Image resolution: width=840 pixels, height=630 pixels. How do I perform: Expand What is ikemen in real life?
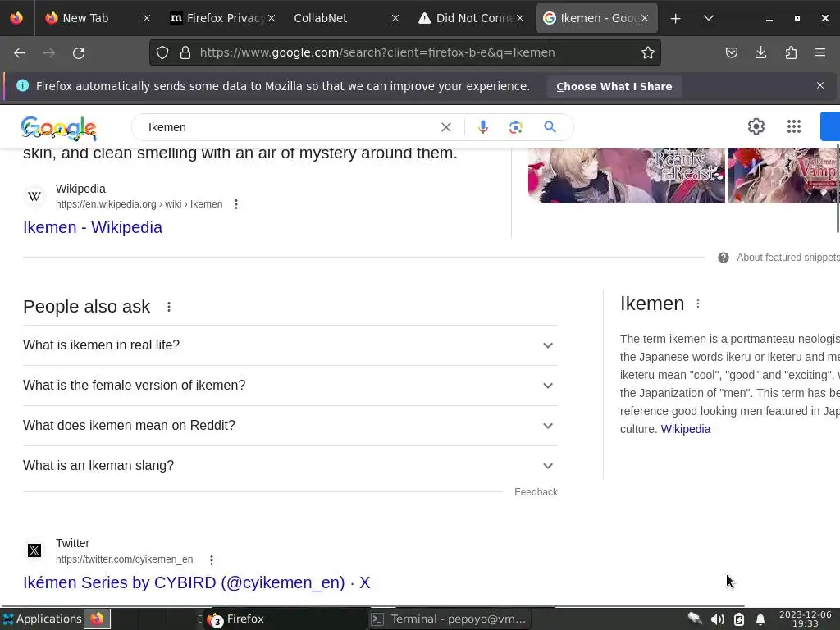click(x=290, y=345)
